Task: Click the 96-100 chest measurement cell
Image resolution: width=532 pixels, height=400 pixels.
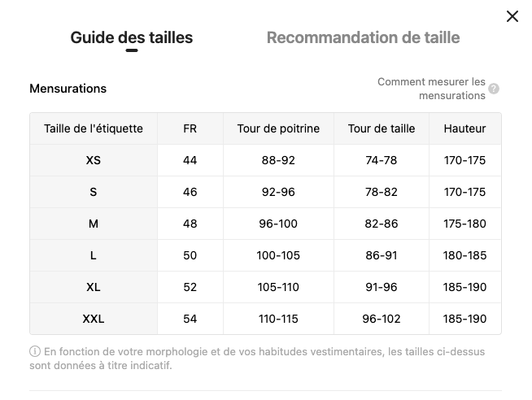Action: [278, 224]
